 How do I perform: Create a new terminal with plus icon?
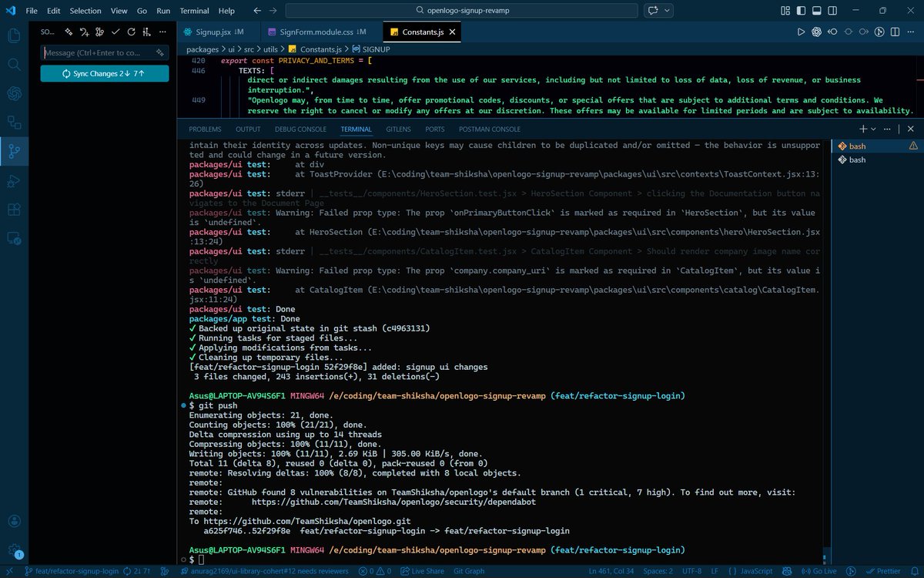pos(863,129)
